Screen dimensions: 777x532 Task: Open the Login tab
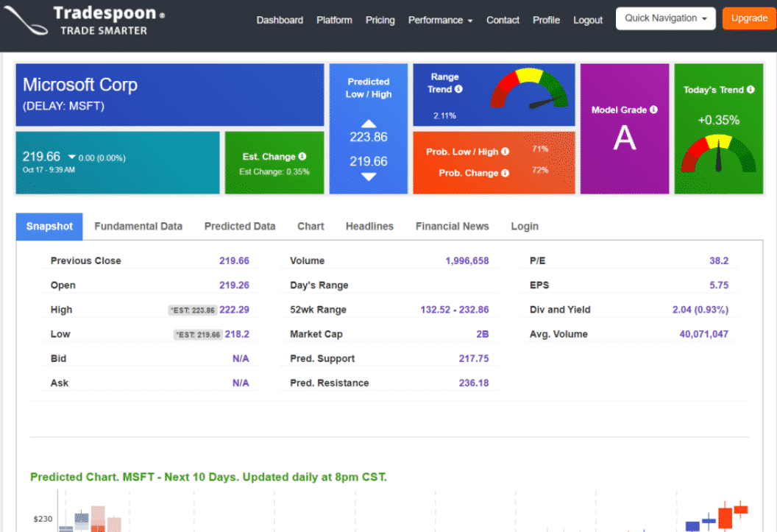pos(525,227)
